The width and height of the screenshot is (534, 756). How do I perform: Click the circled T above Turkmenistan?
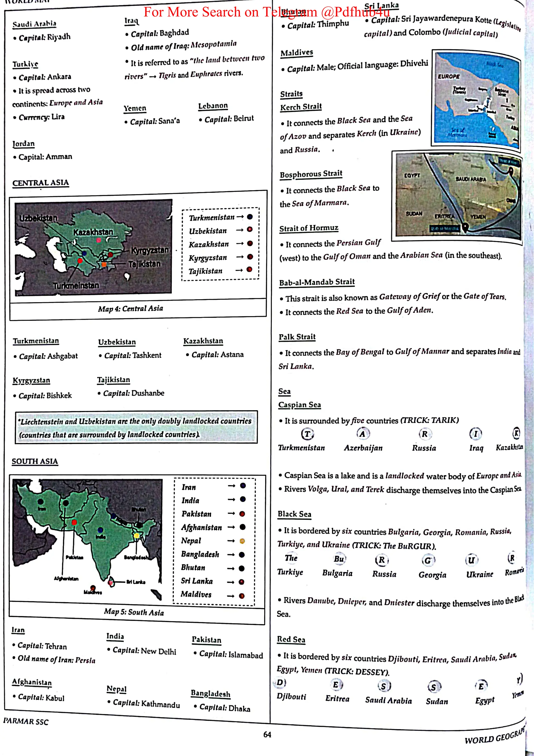pos(307,434)
